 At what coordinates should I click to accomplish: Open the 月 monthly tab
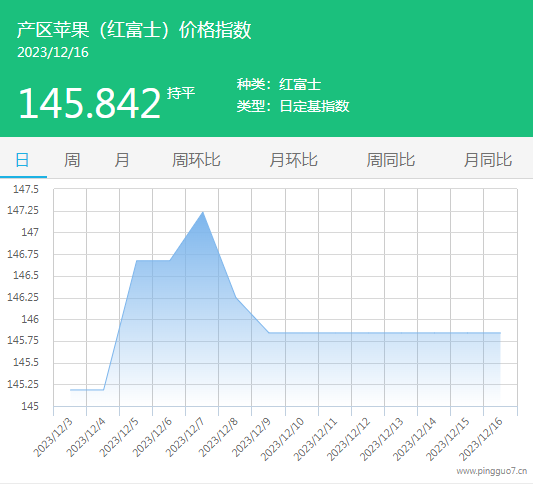pyautogui.click(x=122, y=160)
